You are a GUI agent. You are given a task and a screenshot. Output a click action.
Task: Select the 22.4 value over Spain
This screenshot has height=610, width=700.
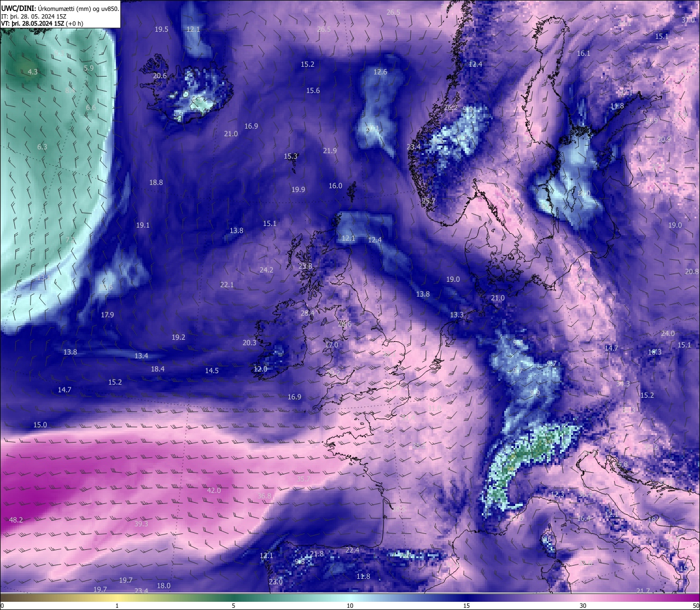352,550
